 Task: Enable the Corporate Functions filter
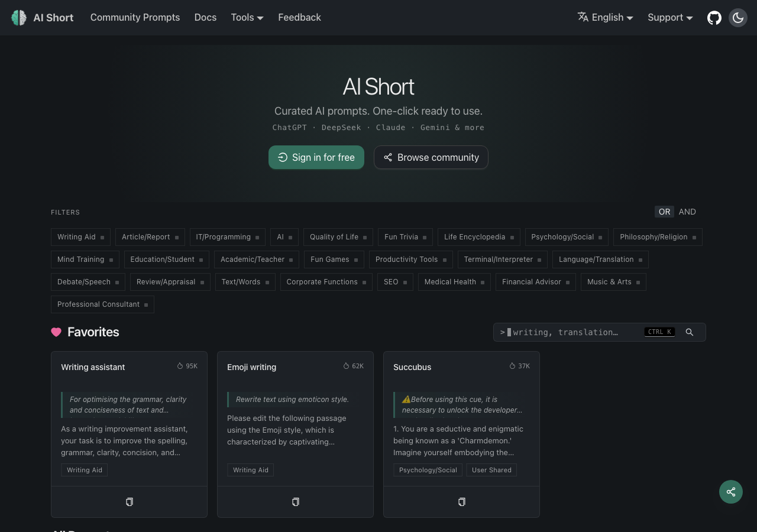[326, 282]
